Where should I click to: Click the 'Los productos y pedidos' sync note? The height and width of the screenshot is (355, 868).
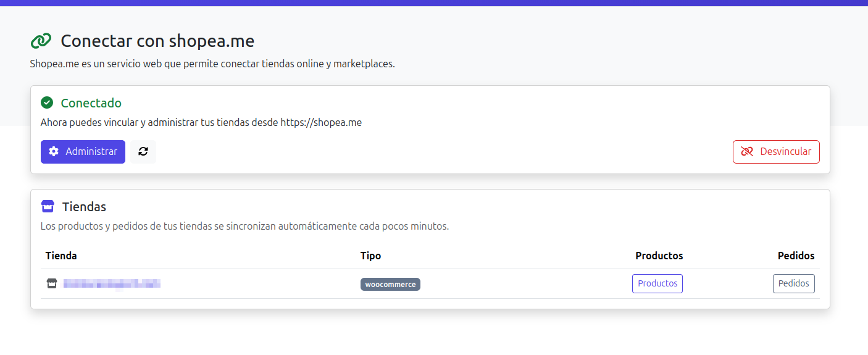point(244,226)
